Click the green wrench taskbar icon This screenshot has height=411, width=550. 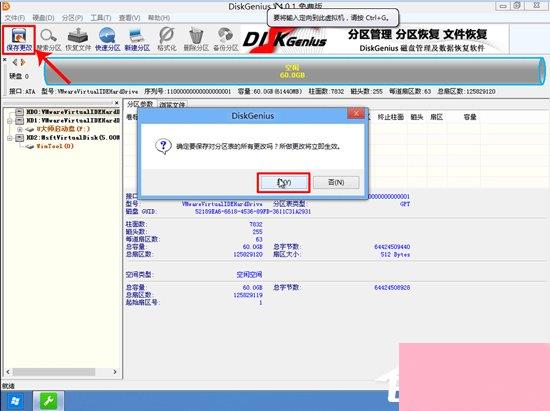tap(48, 401)
